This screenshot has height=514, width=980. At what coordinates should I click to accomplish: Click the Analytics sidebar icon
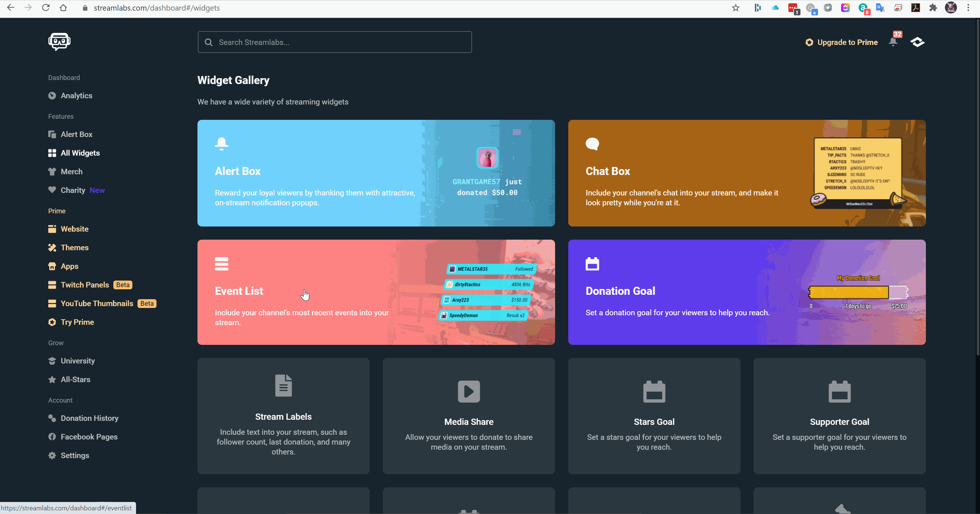click(52, 95)
